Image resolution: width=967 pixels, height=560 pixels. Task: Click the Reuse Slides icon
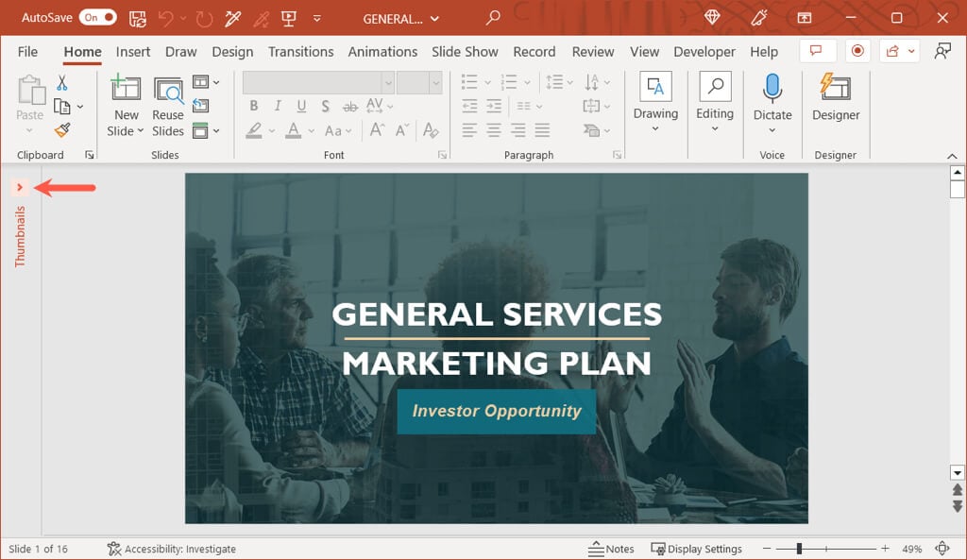(168, 90)
